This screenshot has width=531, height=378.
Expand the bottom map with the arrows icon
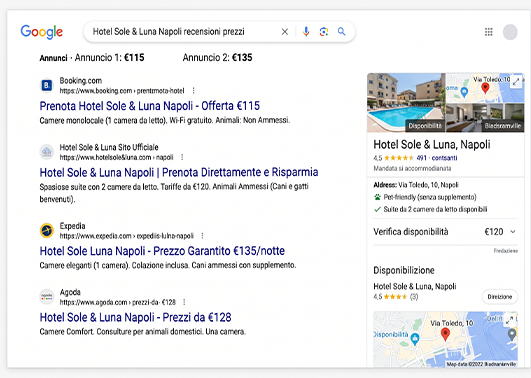[x=509, y=320]
